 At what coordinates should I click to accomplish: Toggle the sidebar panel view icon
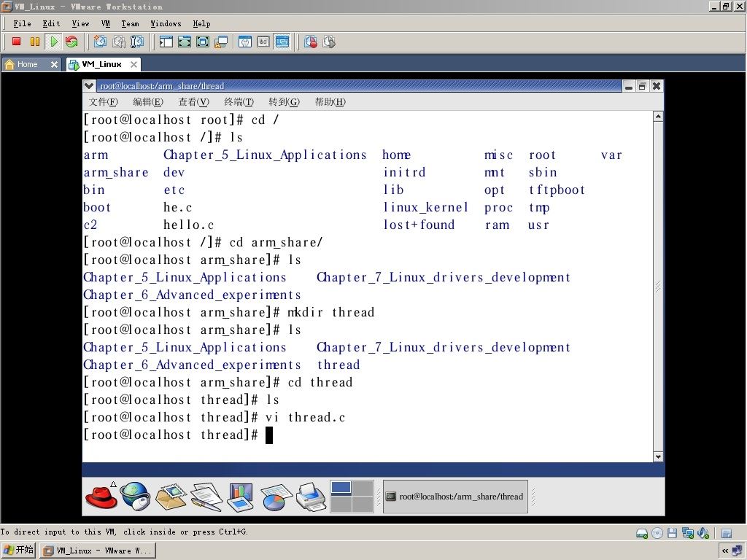click(166, 42)
